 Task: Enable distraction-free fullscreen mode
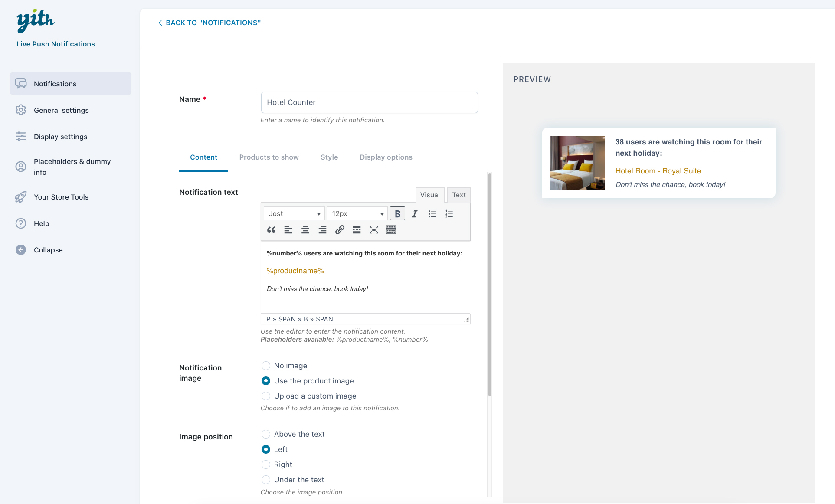click(374, 230)
